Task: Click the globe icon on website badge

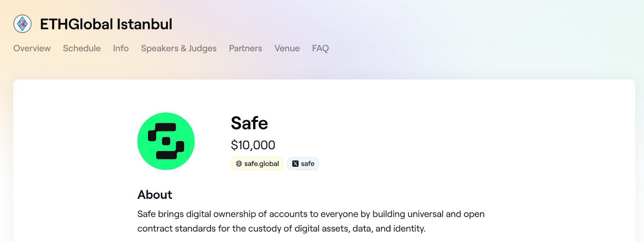Action: pyautogui.click(x=239, y=164)
